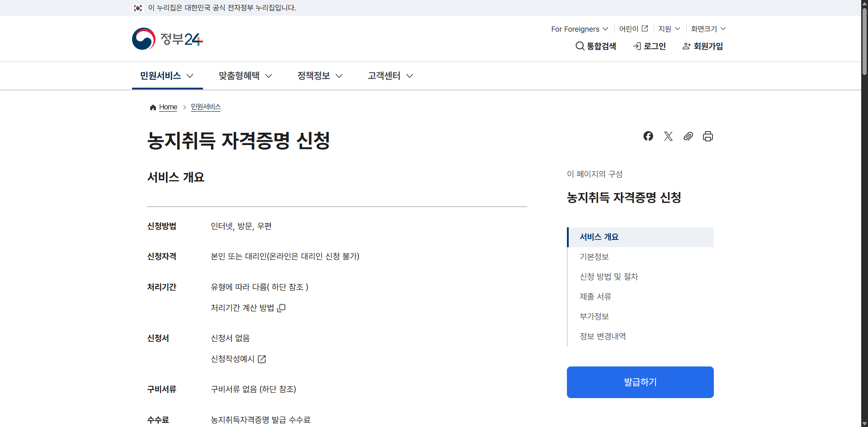This screenshot has width=868, height=427.
Task: Click the 발급하기 button
Action: [640, 382]
